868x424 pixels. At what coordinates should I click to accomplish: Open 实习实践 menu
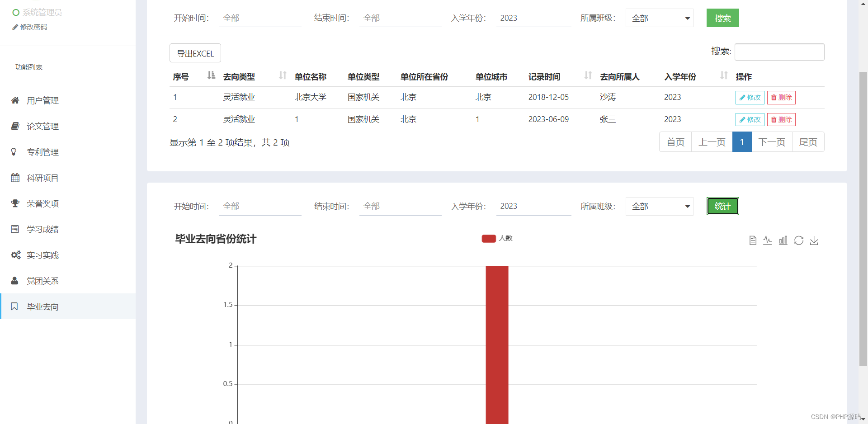(x=68, y=255)
